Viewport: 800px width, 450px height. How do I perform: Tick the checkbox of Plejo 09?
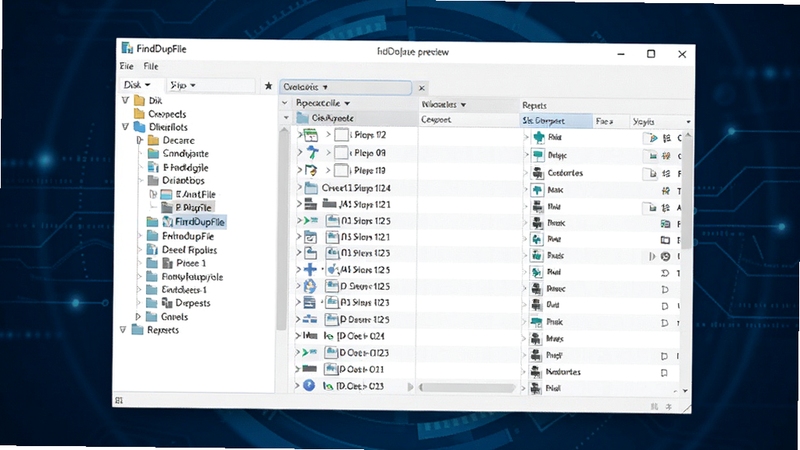341,153
